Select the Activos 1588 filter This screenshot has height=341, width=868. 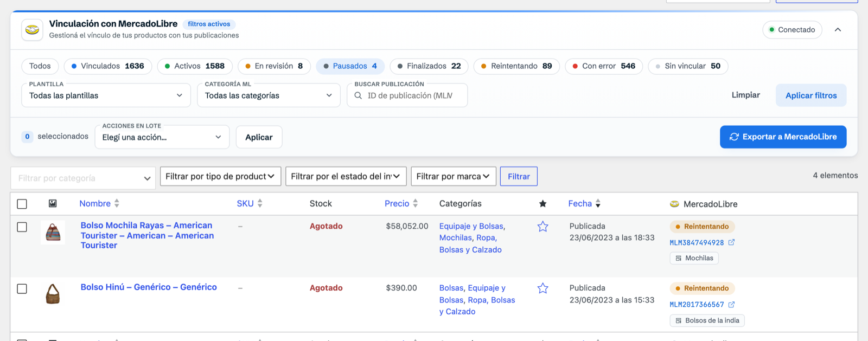coord(195,66)
